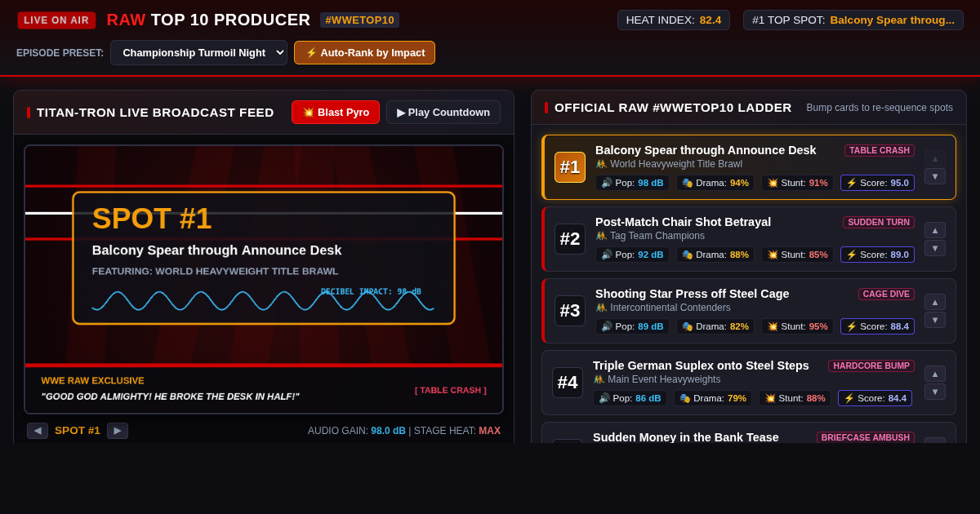Image resolution: width=980 pixels, height=514 pixels.
Task: Click Stunt 88% stat chip
Action: pos(795,398)
